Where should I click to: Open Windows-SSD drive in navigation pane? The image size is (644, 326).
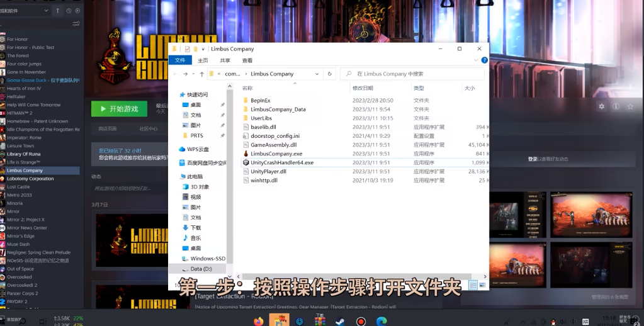point(207,259)
